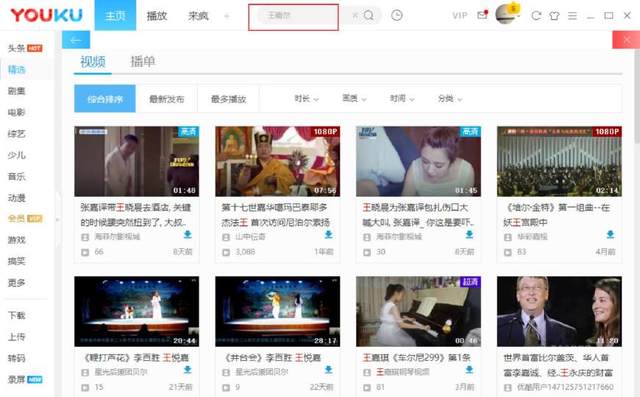Open the skin theme shirt icon
Image resolution: width=640 pixels, height=397 pixels.
(554, 16)
